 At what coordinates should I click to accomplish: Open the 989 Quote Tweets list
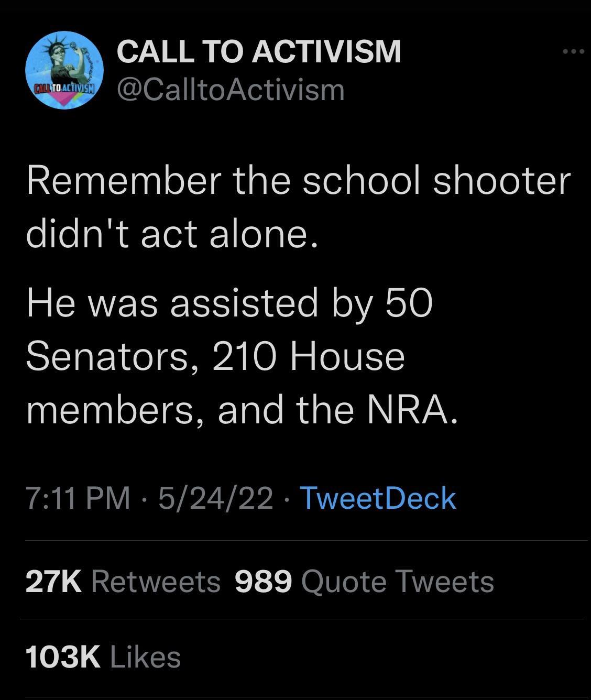click(365, 582)
